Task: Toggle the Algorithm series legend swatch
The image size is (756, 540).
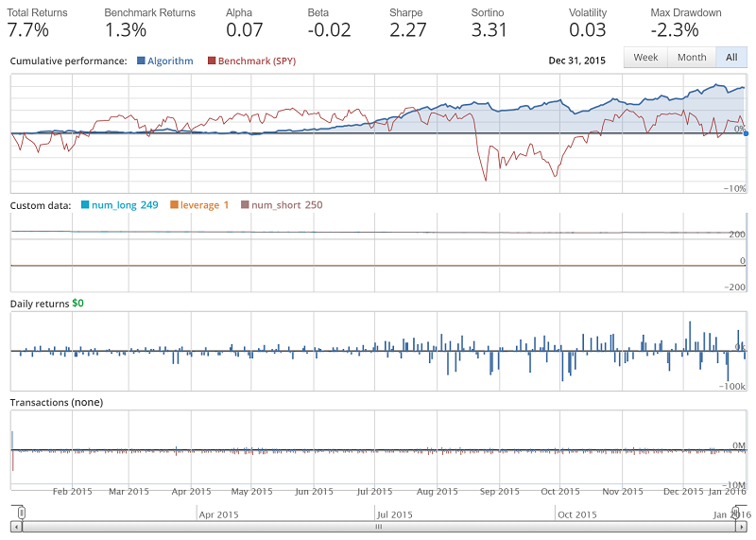Action: tap(142, 61)
